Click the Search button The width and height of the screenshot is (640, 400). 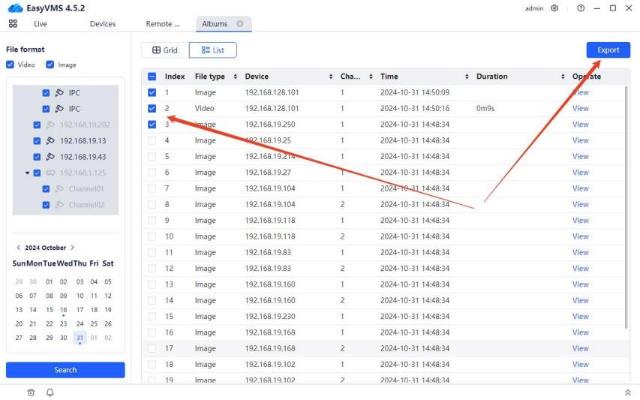point(65,370)
